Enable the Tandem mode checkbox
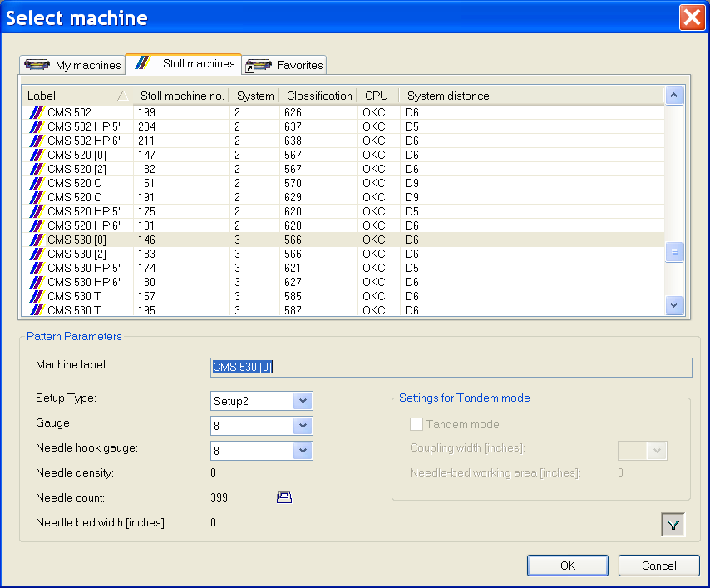Viewport: 710px width, 588px height. click(x=417, y=424)
